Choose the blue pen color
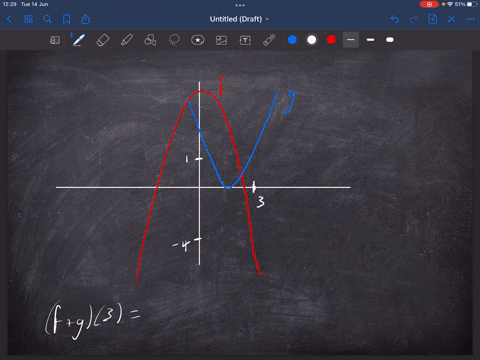The width and height of the screenshot is (480, 360). click(x=292, y=40)
